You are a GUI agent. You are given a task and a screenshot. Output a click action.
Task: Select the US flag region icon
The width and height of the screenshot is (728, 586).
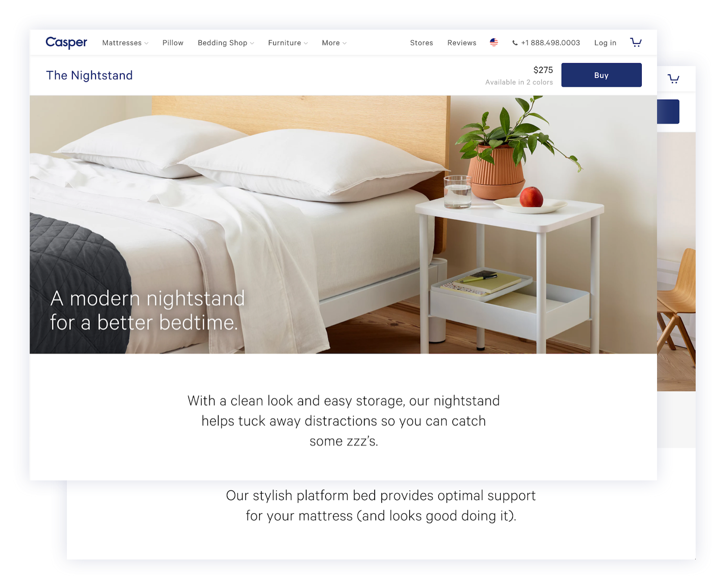[494, 42]
